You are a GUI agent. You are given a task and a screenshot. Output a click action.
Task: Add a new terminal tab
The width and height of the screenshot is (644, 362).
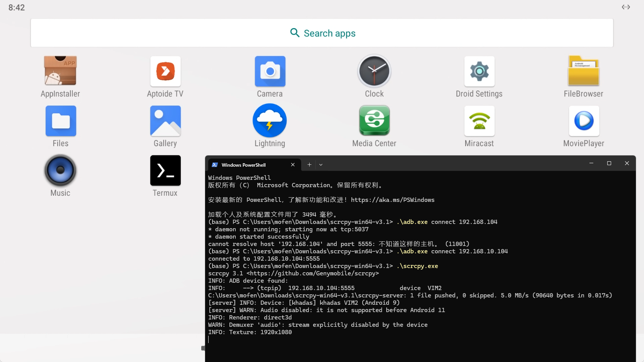tap(309, 165)
